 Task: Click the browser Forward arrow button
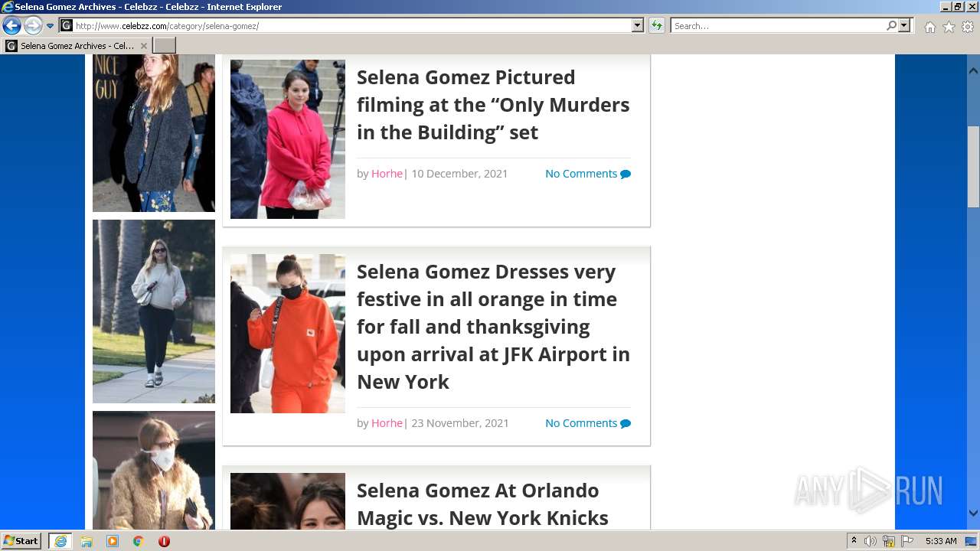[x=33, y=26]
